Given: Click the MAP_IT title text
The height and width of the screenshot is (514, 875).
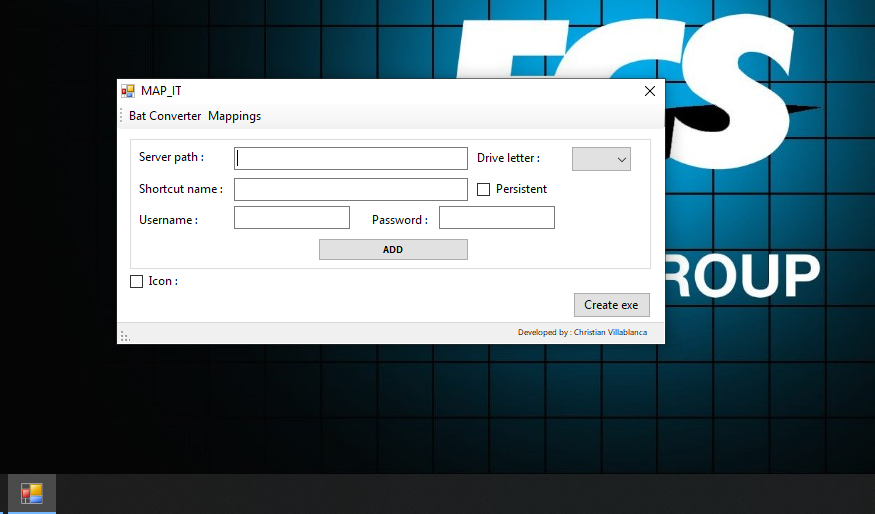Looking at the screenshot, I should coord(161,91).
